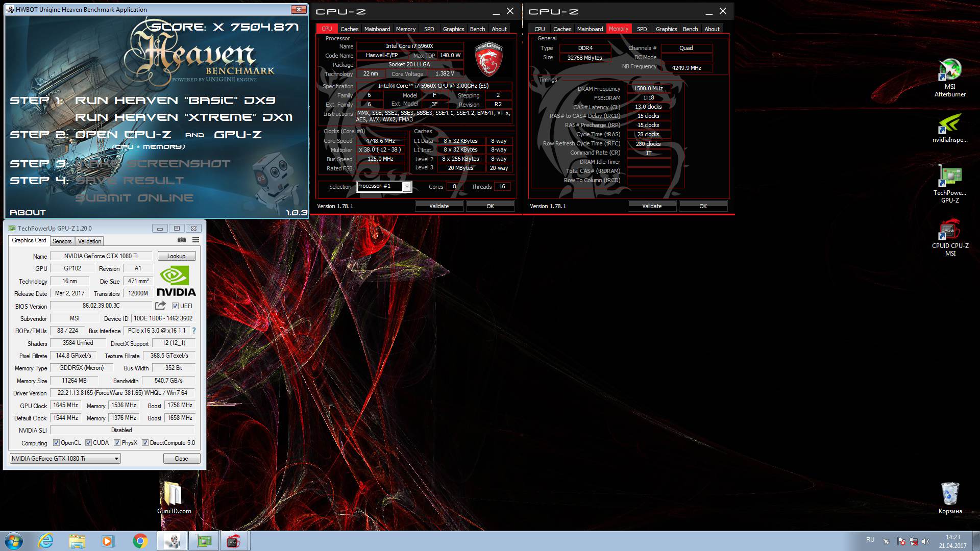
Task: Switch to HWBOT Heaven taskbar button
Action: click(x=172, y=541)
